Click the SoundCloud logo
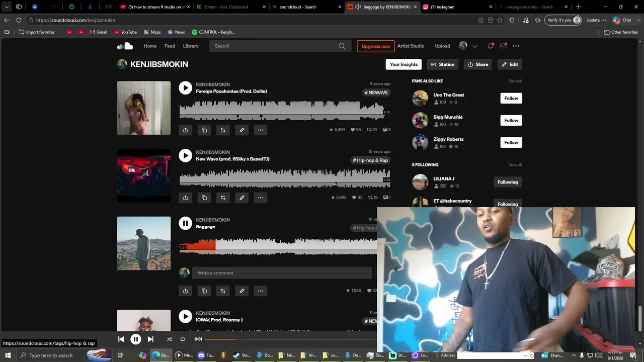This screenshot has width=644, height=362. click(x=125, y=46)
